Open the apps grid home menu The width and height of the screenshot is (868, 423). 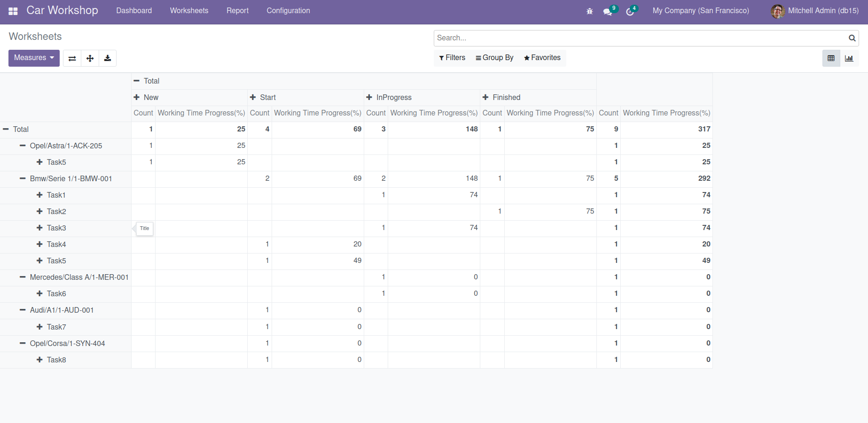pos(13,11)
